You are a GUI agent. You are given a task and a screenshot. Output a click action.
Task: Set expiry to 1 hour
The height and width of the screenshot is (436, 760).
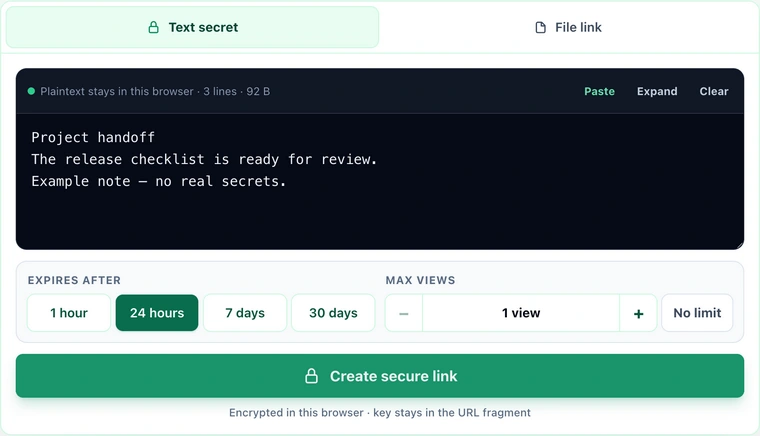tap(69, 313)
